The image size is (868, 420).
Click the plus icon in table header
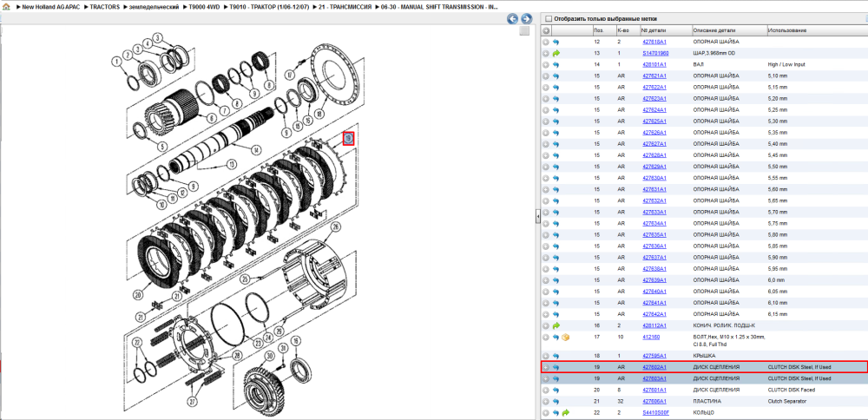point(546,30)
